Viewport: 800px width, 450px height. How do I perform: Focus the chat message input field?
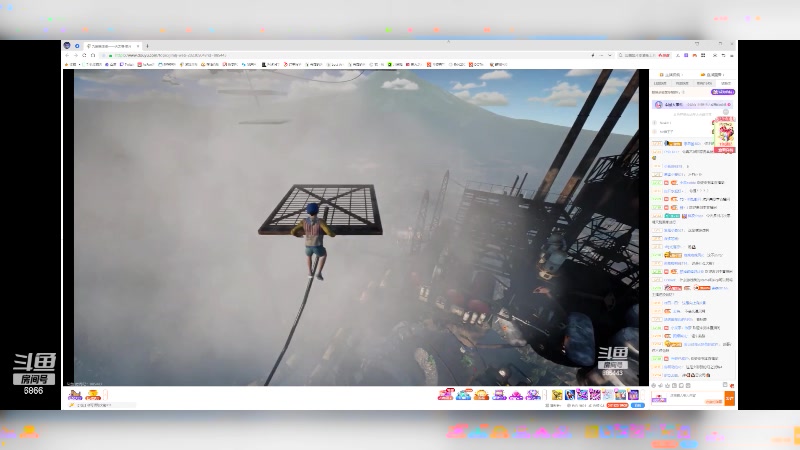(687, 398)
